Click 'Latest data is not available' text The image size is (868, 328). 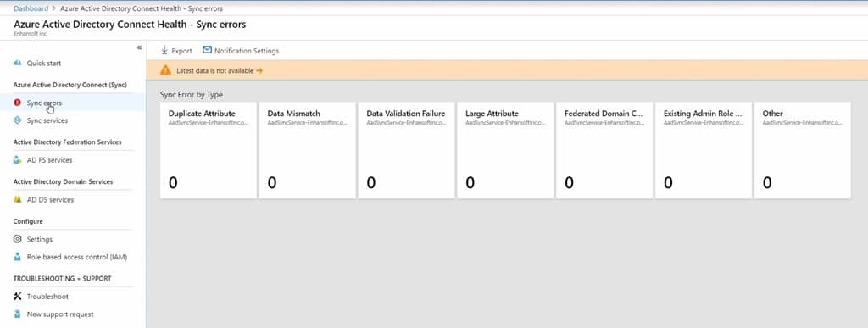click(x=214, y=71)
